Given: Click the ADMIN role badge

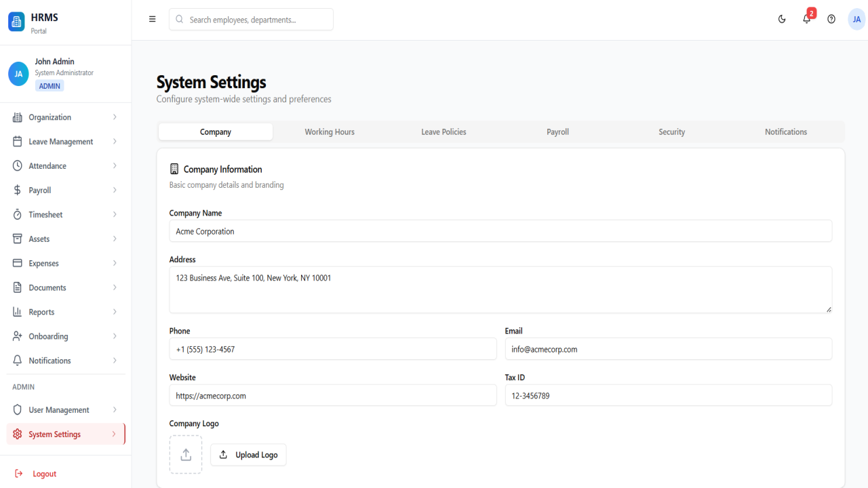Looking at the screenshot, I should (x=50, y=86).
